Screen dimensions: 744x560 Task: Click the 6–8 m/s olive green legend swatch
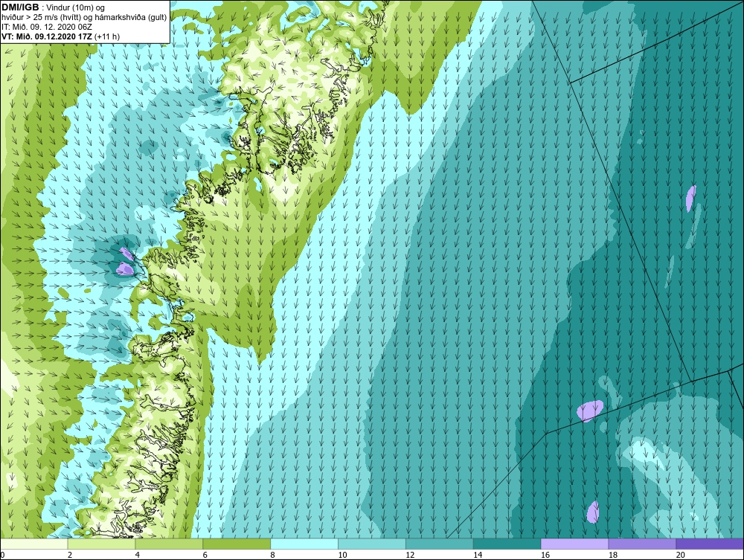(237, 544)
